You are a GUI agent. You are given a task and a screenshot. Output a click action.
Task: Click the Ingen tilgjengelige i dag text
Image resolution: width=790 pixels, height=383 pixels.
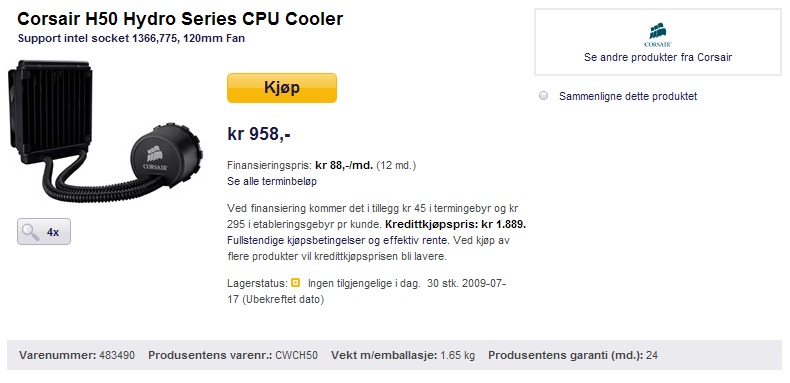[364, 283]
